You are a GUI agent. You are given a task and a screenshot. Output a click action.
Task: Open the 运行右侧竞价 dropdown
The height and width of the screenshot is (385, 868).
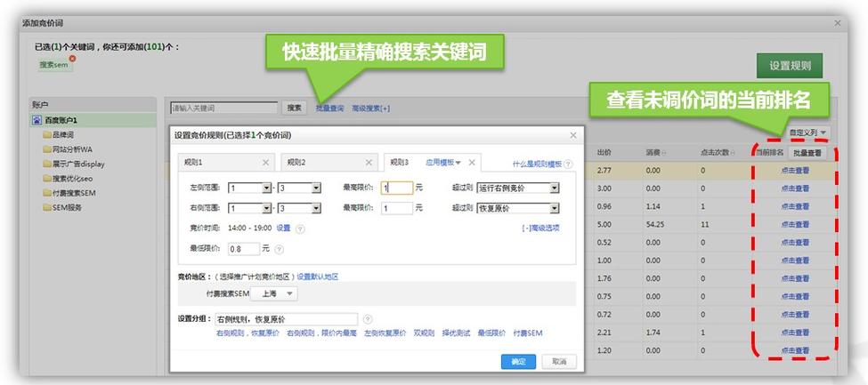[x=517, y=188]
